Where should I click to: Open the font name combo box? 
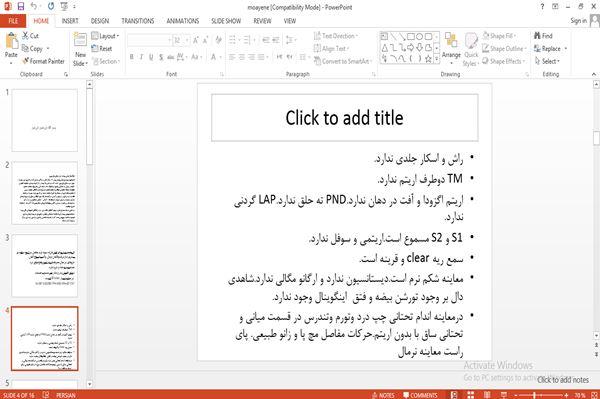[x=149, y=40]
